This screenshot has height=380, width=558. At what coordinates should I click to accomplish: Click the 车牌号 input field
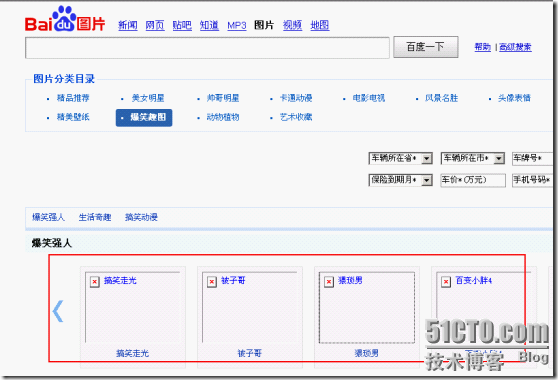tap(532, 159)
